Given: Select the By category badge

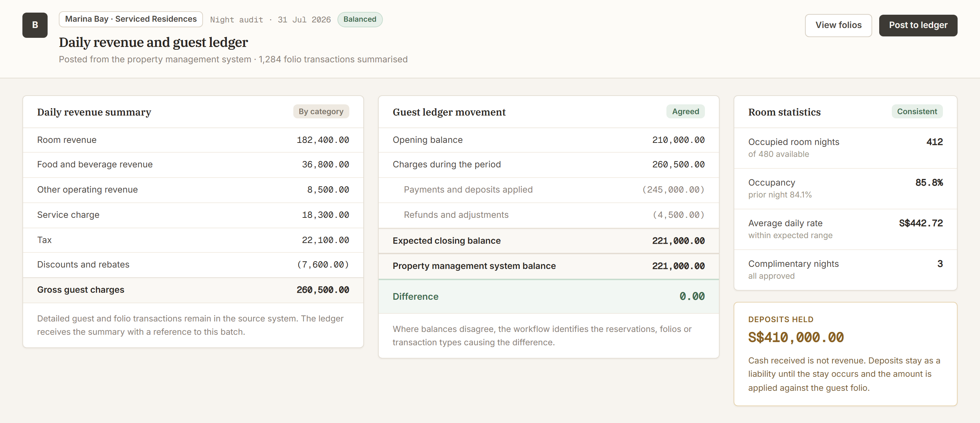Looking at the screenshot, I should 321,112.
